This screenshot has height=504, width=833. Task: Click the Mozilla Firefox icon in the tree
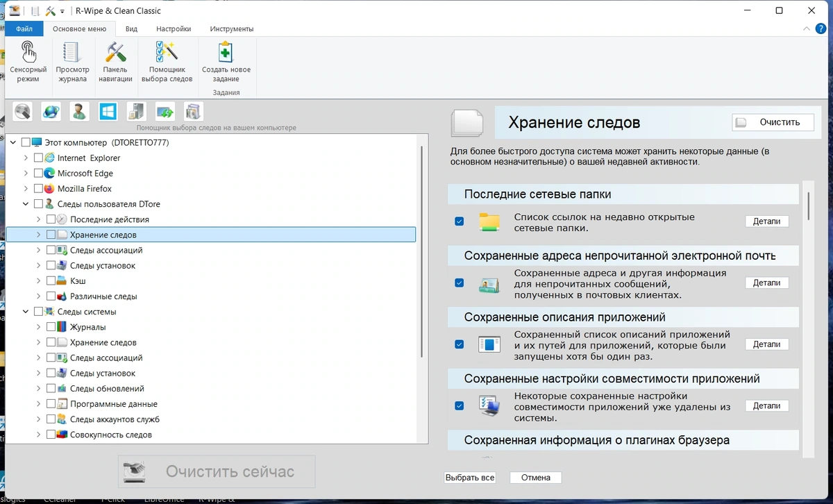tap(49, 188)
